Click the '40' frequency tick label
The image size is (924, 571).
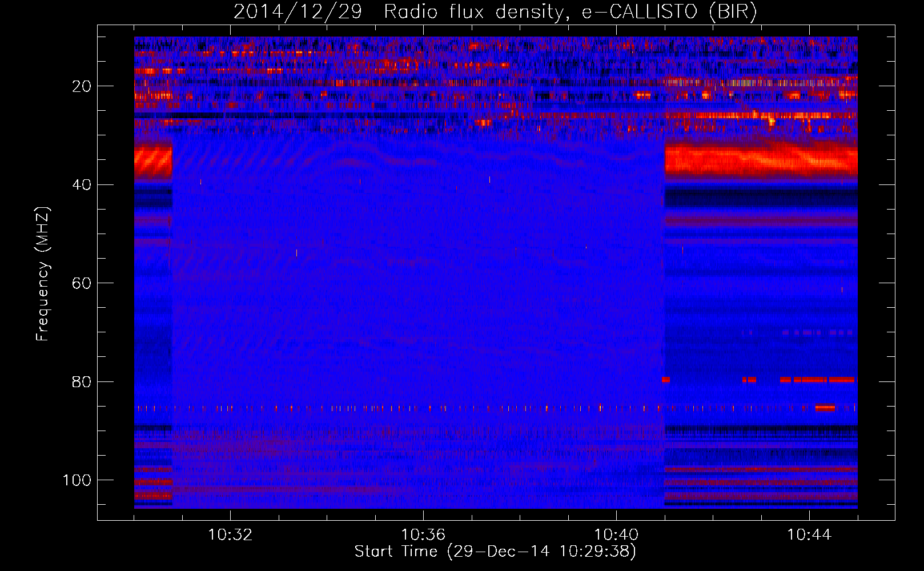coord(82,185)
